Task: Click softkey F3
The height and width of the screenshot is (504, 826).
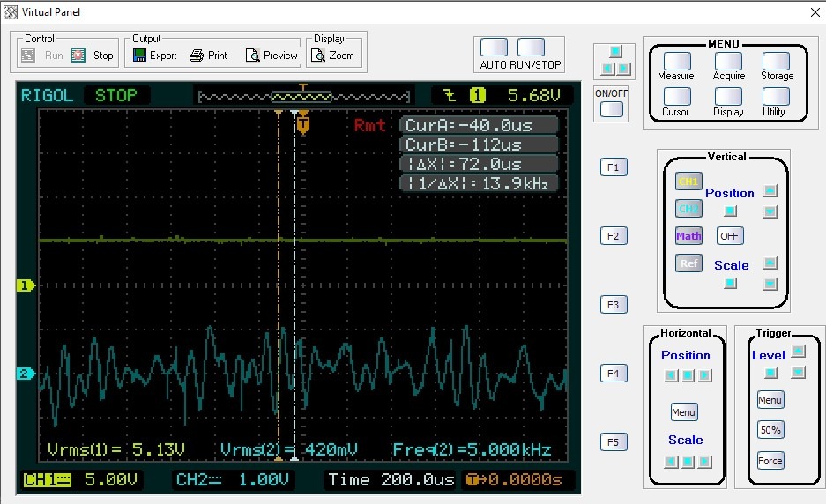Action: [x=614, y=304]
